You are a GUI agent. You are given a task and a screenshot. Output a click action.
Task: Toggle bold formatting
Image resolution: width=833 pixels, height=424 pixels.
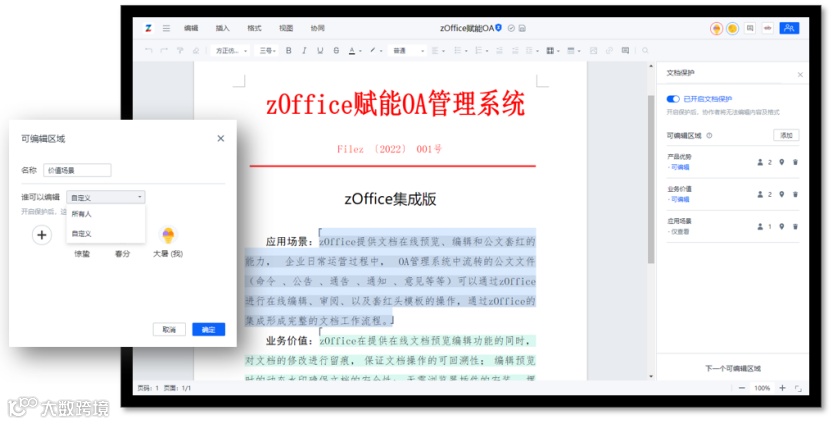(288, 50)
